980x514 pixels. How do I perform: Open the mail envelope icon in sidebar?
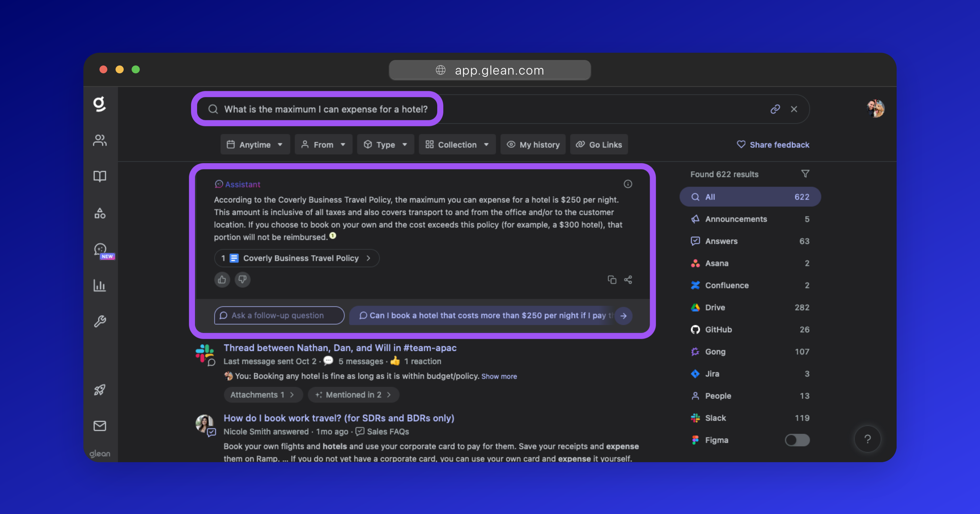click(x=99, y=426)
